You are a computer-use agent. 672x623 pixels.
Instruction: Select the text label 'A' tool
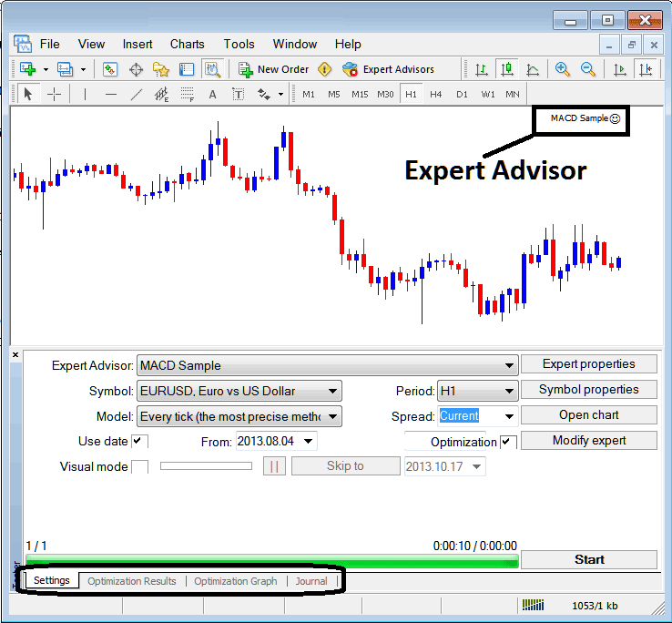point(212,94)
